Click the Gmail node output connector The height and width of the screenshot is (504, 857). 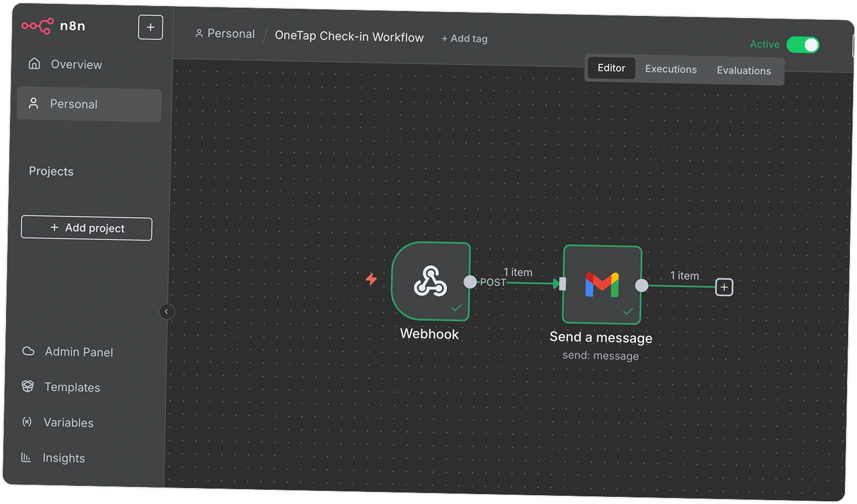pyautogui.click(x=641, y=285)
